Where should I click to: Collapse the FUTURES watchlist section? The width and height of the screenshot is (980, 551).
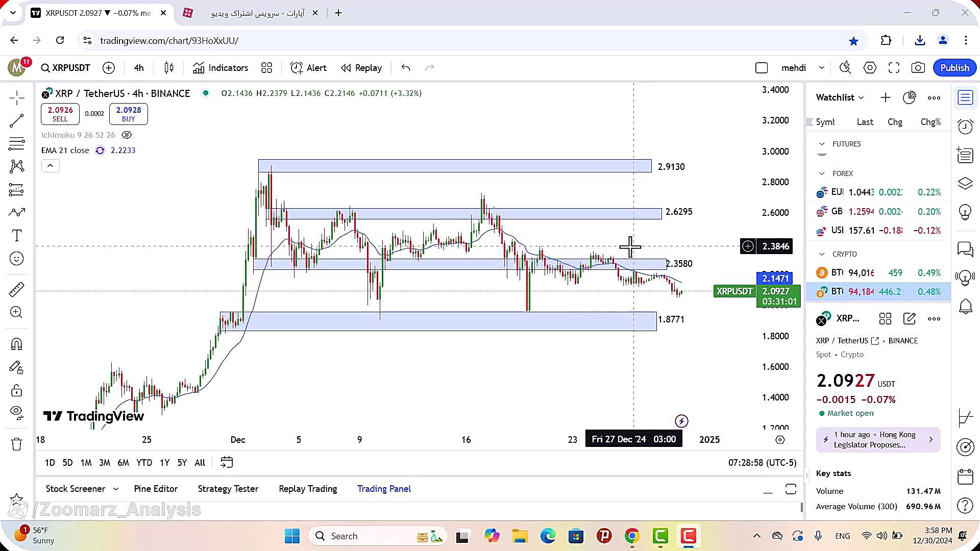point(822,144)
